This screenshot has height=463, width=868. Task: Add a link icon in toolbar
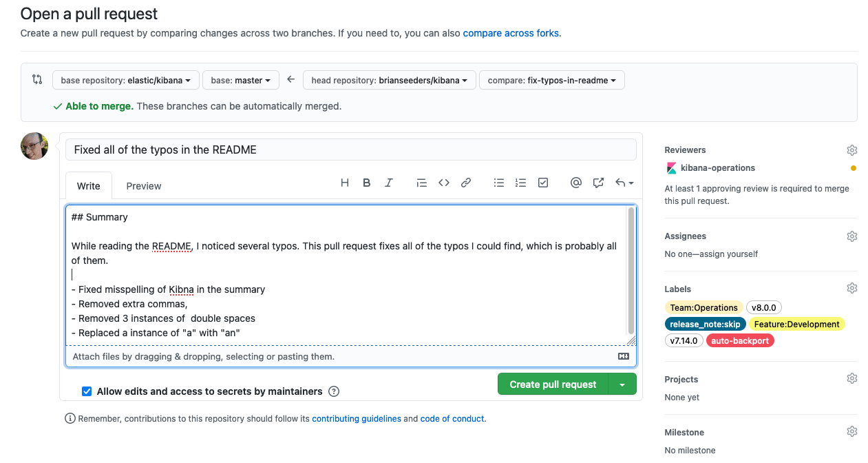pos(466,183)
